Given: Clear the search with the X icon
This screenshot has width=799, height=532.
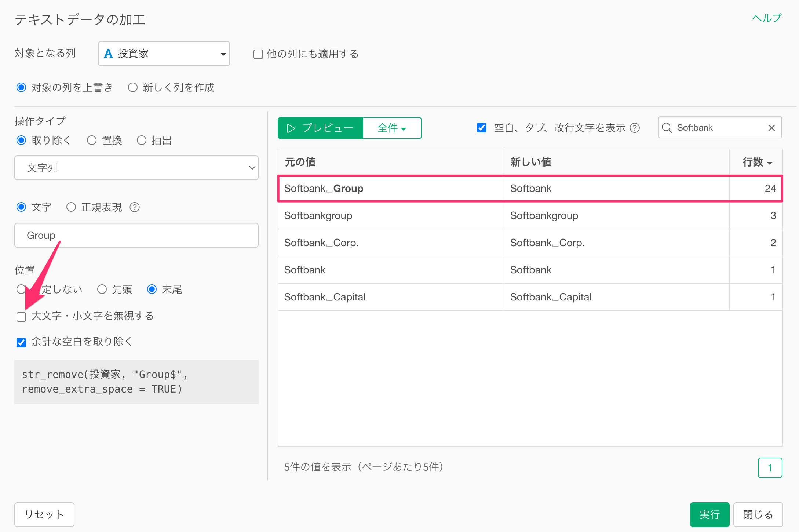Looking at the screenshot, I should (x=771, y=128).
